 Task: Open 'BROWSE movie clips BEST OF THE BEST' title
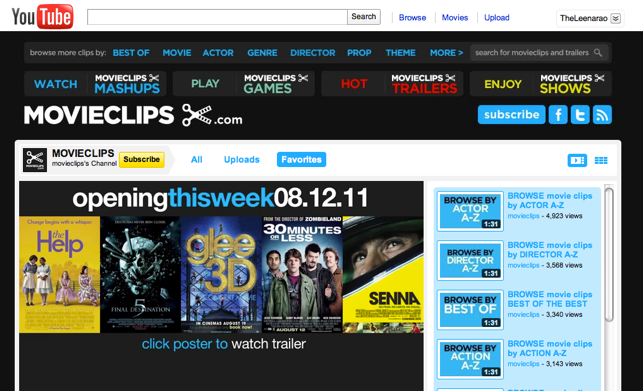click(550, 299)
